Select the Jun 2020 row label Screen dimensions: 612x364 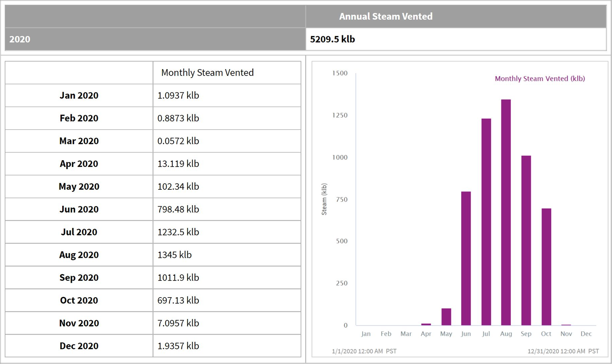click(x=79, y=209)
